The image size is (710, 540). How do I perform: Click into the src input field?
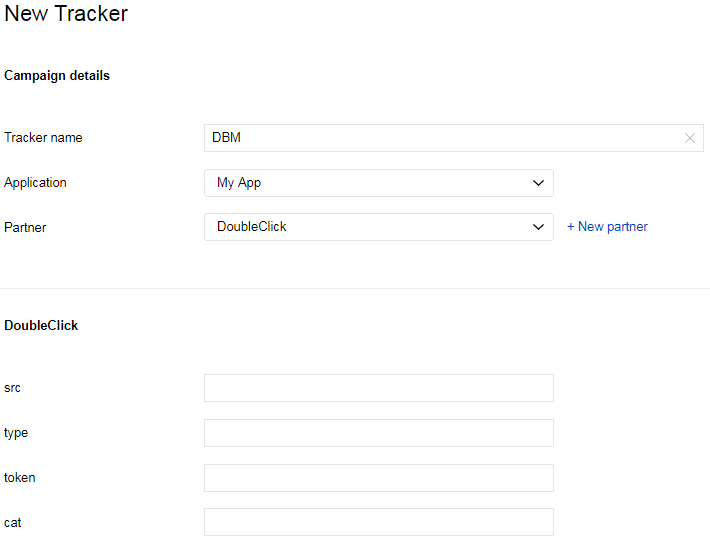[378, 388]
